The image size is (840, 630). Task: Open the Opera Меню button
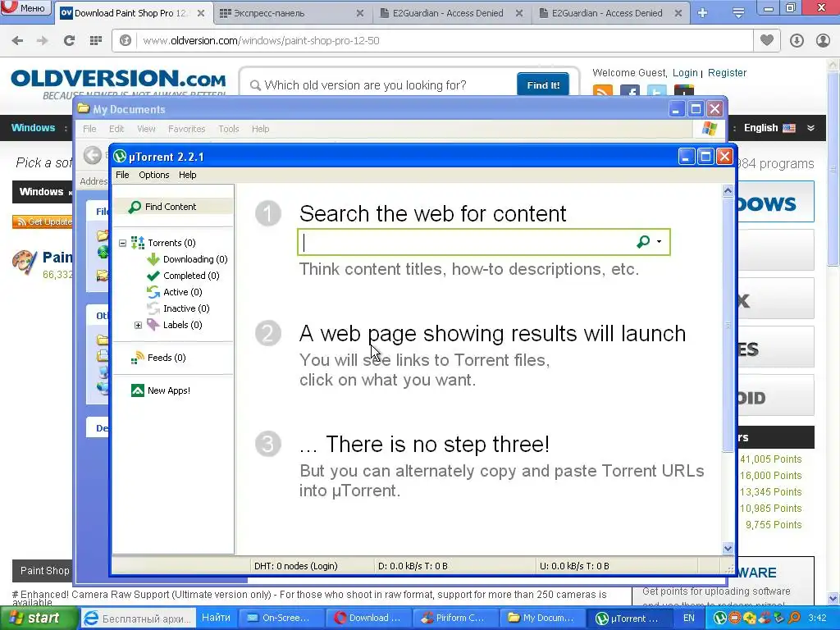click(25, 7)
